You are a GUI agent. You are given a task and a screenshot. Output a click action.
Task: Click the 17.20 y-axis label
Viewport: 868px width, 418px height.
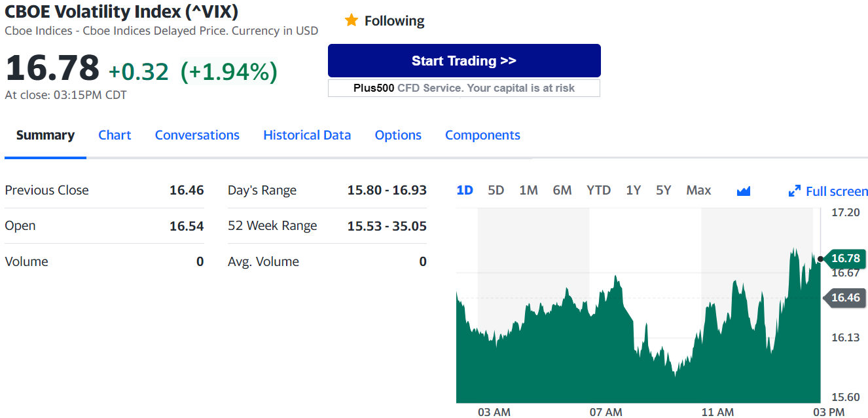pos(844,213)
